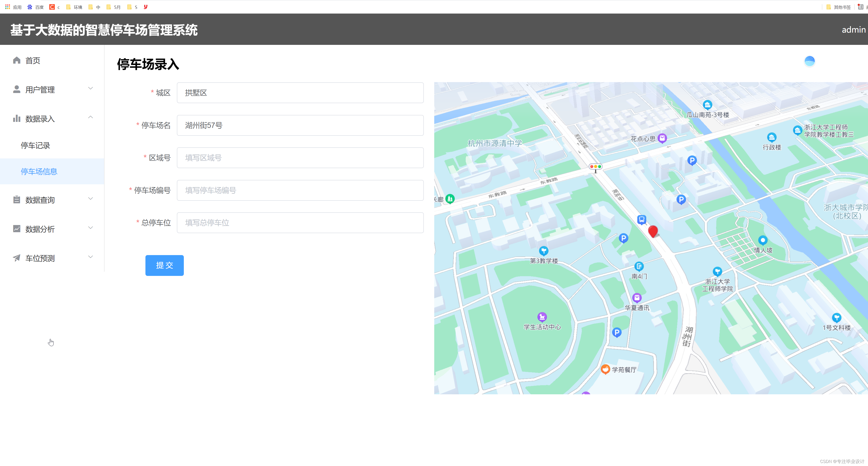Click the blue circular avatar icon
The image size is (868, 466).
click(809, 61)
